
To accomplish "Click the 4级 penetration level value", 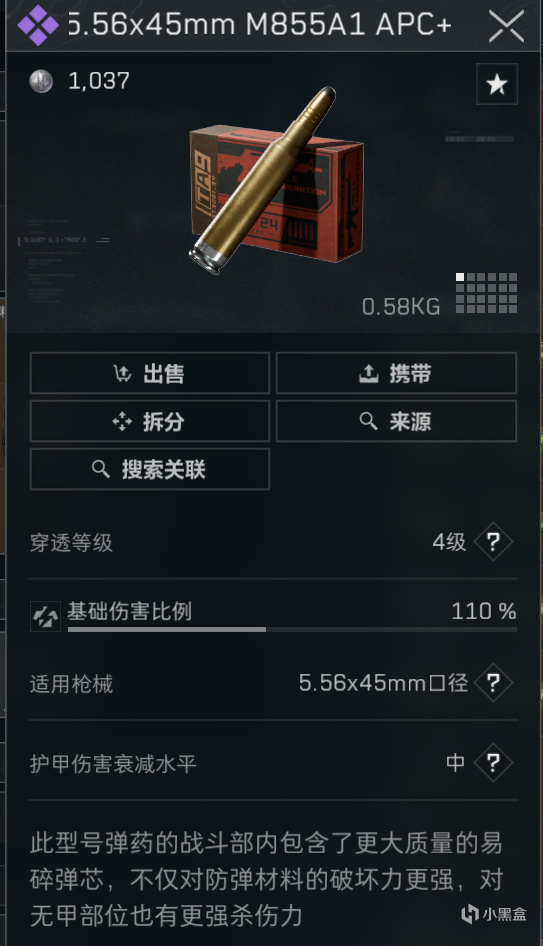I will (449, 542).
